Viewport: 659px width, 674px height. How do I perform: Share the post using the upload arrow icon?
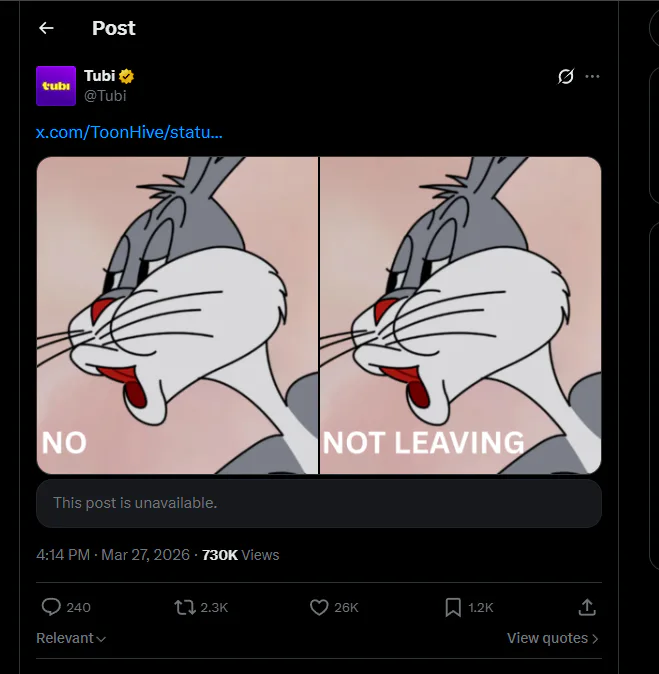point(587,607)
